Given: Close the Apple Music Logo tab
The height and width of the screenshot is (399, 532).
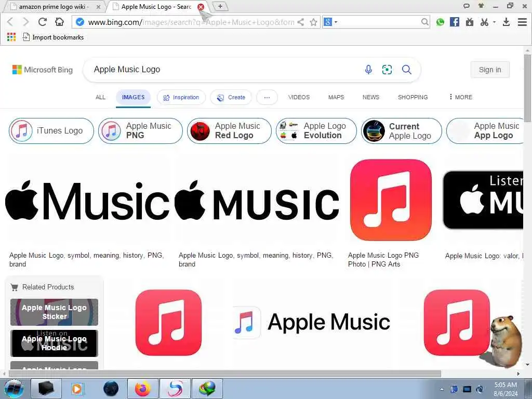Looking at the screenshot, I should pyautogui.click(x=201, y=7).
